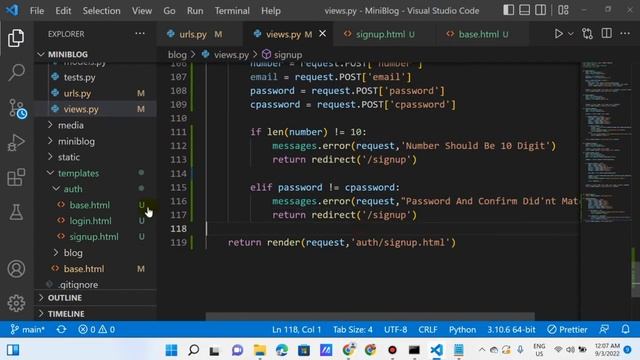Open Explorer more actions ellipsis

pos(140,34)
